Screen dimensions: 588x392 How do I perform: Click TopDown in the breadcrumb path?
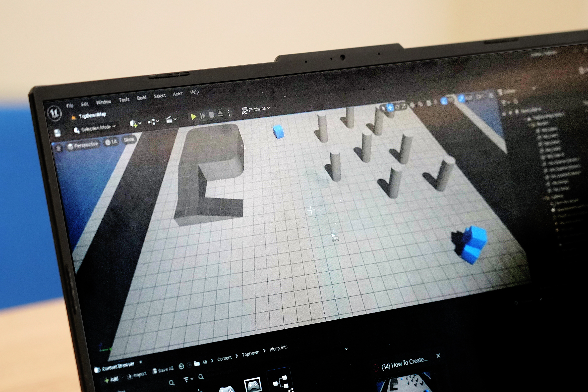click(x=250, y=353)
